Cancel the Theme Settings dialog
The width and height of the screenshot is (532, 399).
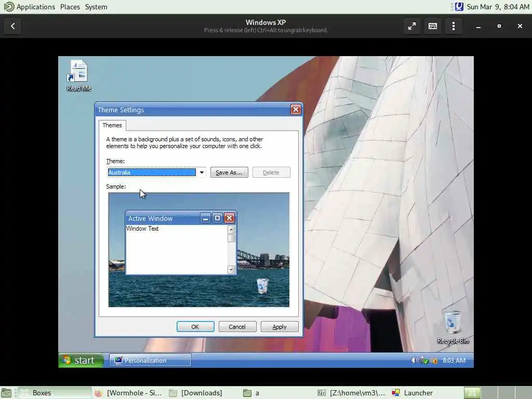click(x=237, y=327)
